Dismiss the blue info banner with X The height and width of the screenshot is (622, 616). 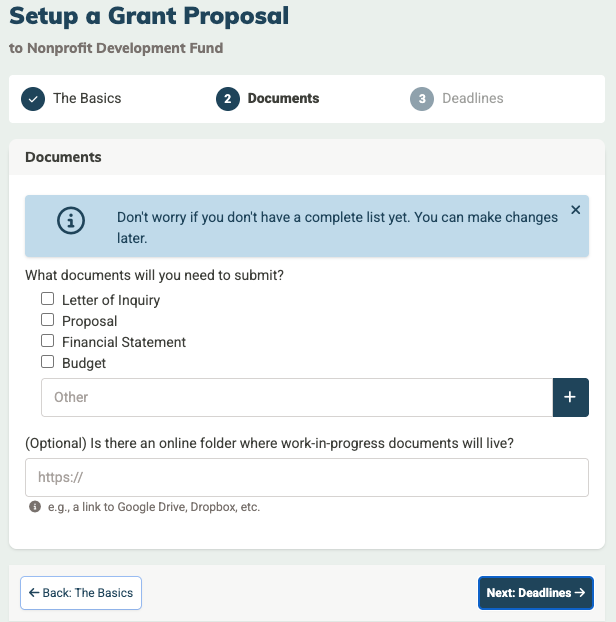[576, 210]
